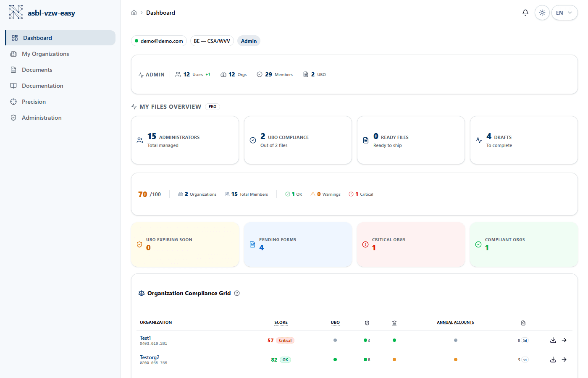Click the 2 UBO stat
This screenshot has width=588, height=378.
coord(314,74)
